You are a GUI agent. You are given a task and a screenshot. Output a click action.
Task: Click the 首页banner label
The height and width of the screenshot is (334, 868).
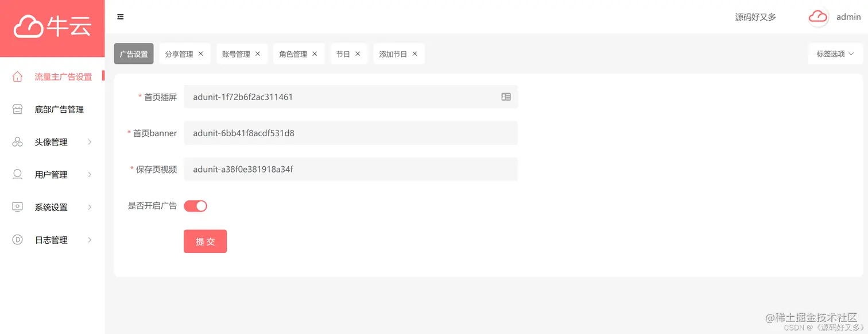click(x=155, y=133)
